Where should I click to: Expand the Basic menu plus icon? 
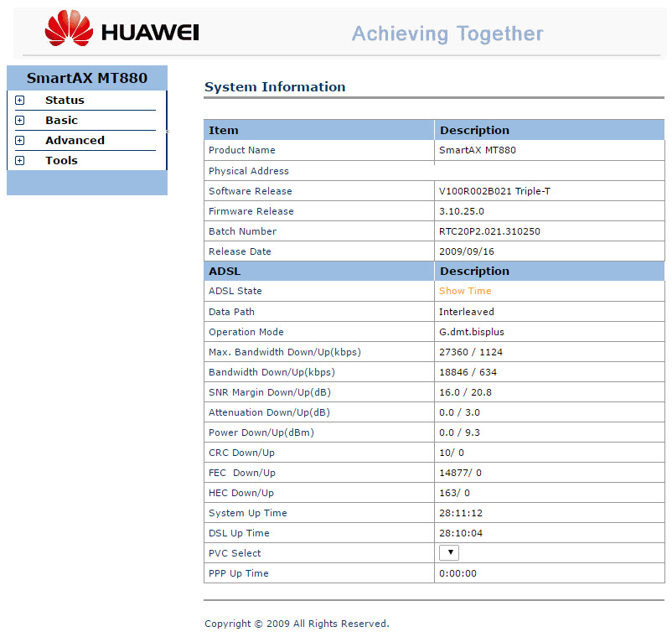[20, 120]
